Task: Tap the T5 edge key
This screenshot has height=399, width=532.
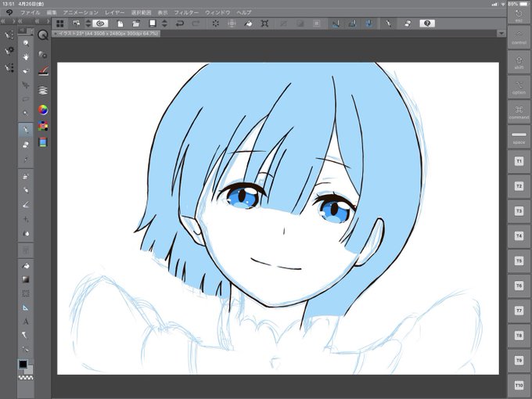Action: [519, 261]
